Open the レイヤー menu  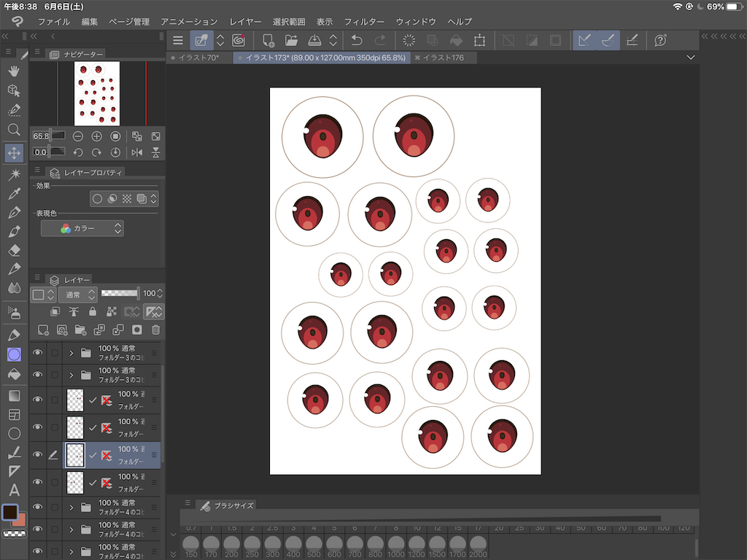tap(245, 21)
